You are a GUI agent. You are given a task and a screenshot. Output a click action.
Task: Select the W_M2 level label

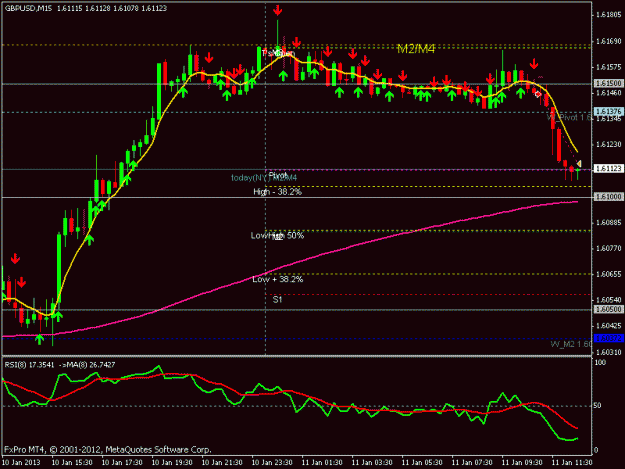coord(571,344)
